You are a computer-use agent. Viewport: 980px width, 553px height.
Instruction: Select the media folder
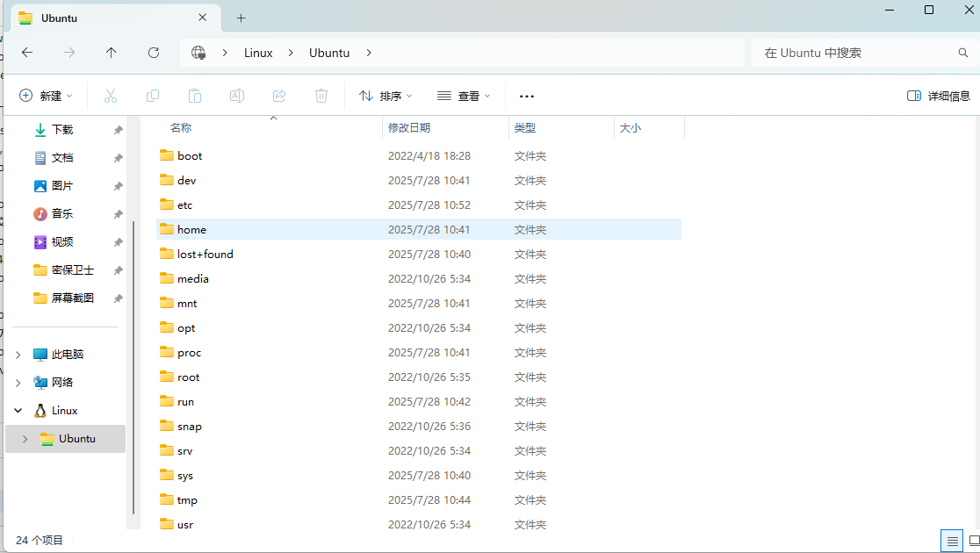pyautogui.click(x=192, y=278)
